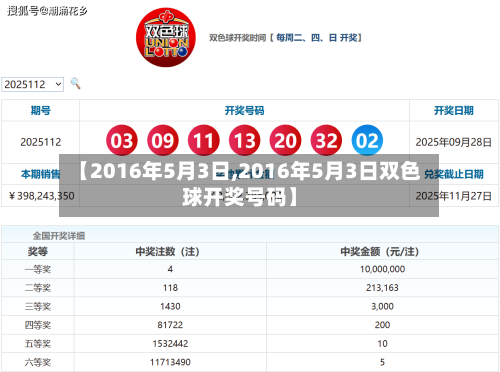500x372 pixels.
Task: Click the fifth prize count 1532442
Action: click(170, 344)
